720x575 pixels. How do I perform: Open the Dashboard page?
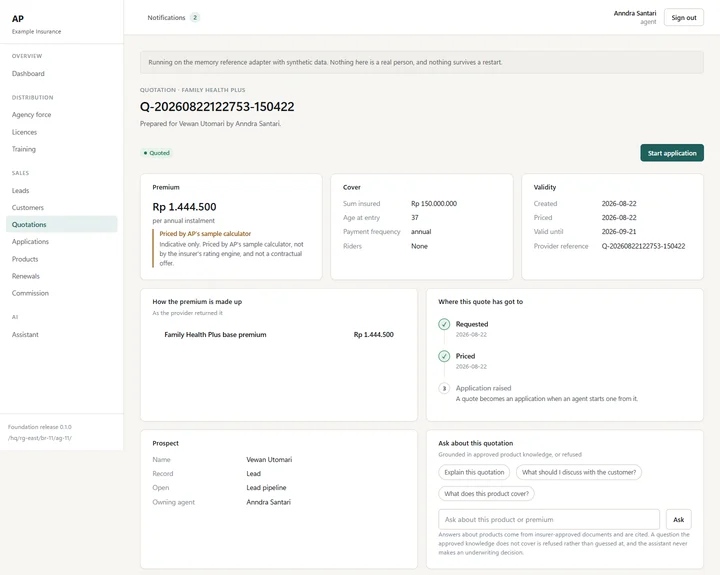pyautogui.click(x=28, y=73)
